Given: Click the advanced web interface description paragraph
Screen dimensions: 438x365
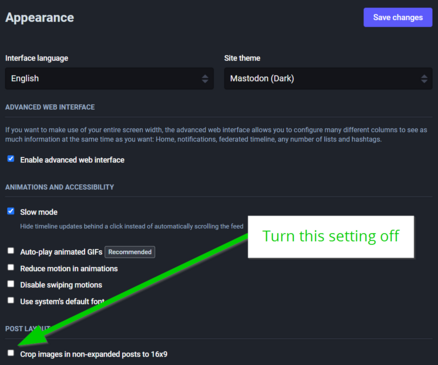Looking at the screenshot, I should (216, 134).
